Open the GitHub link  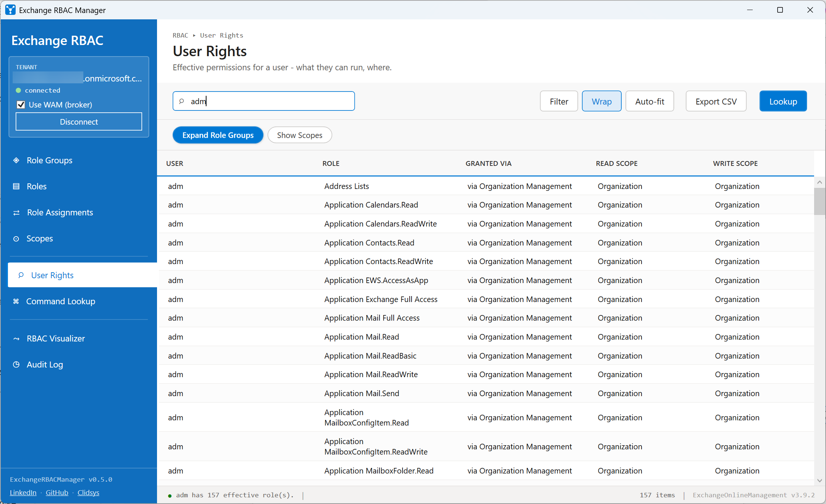click(57, 492)
